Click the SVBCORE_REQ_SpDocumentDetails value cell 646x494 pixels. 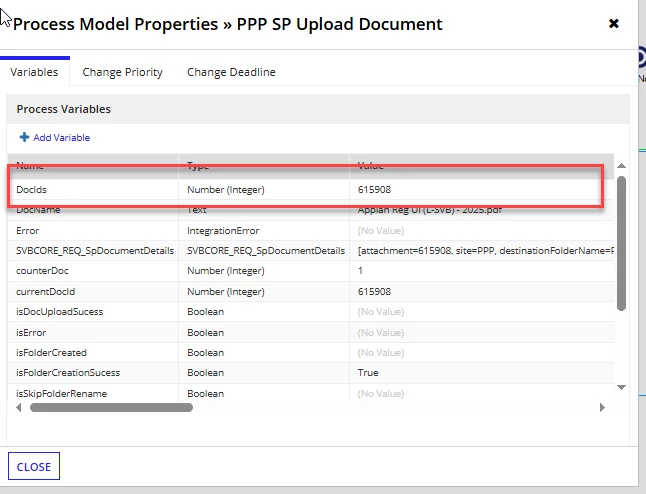[x=482, y=251]
